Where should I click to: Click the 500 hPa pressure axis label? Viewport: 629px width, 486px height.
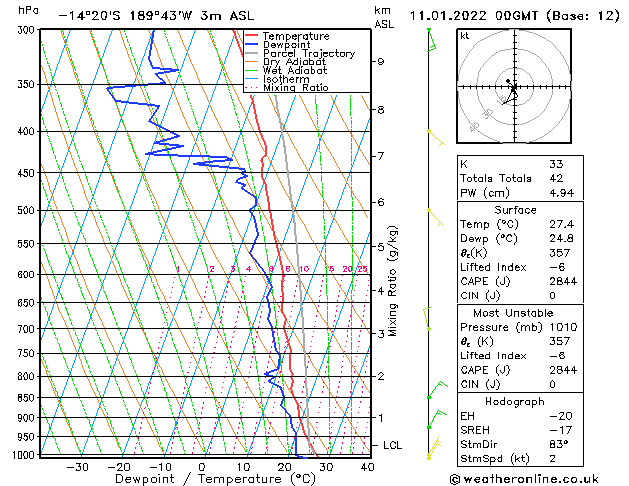tap(26, 210)
